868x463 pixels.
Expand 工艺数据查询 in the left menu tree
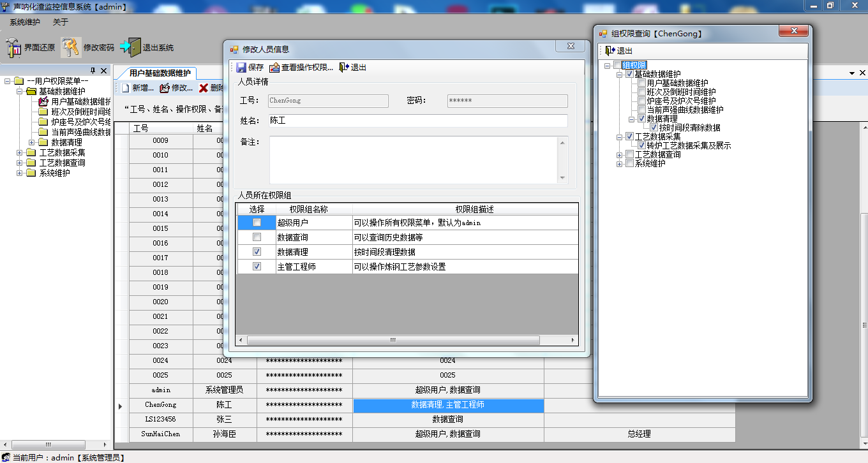click(x=20, y=163)
